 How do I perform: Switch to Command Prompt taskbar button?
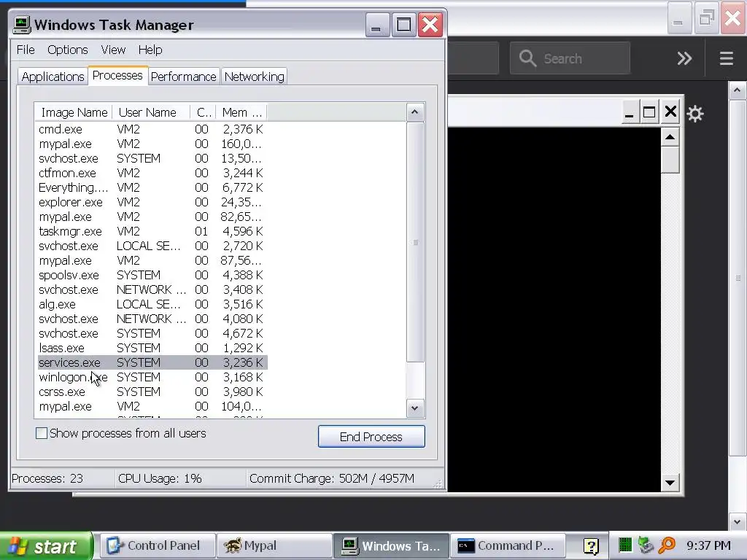click(x=508, y=545)
